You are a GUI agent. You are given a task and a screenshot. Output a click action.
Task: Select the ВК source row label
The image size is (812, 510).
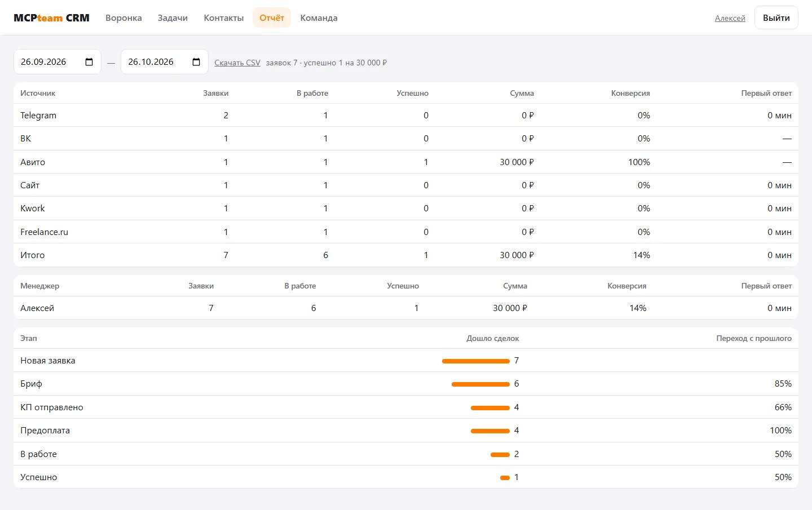[26, 139]
